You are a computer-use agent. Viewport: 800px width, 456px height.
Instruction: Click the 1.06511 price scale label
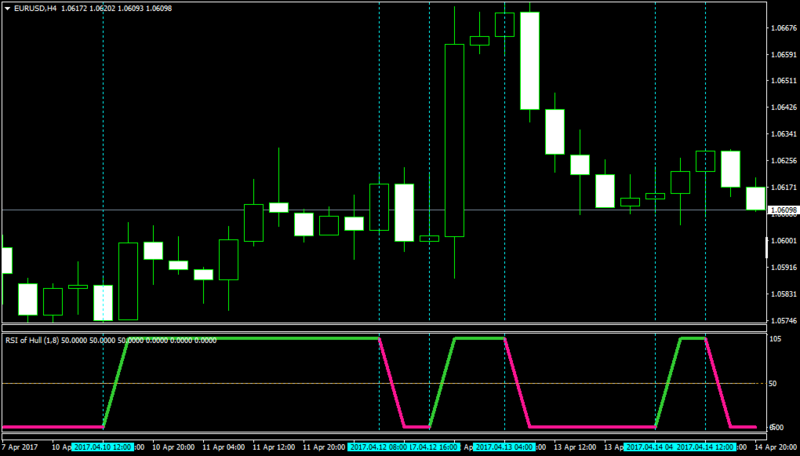pos(785,81)
